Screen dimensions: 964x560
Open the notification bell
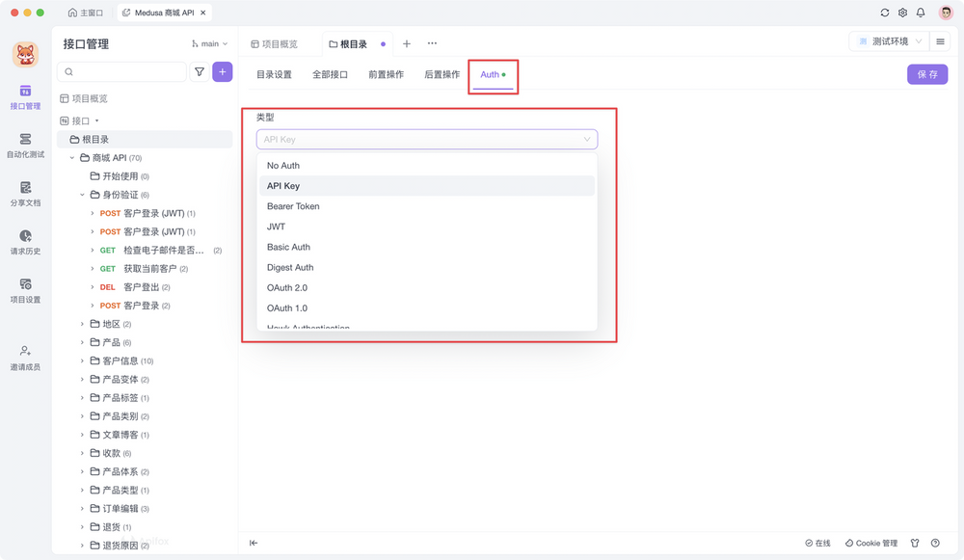pyautogui.click(x=922, y=13)
